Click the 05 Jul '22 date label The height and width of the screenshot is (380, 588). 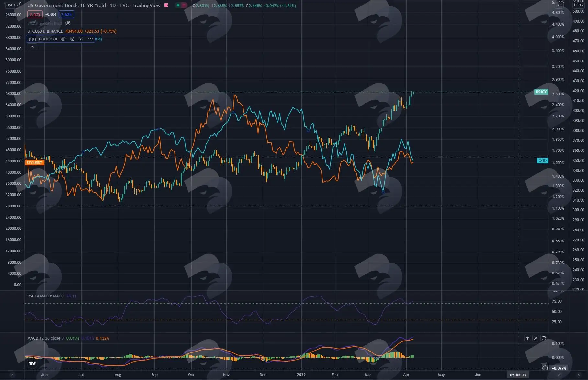click(x=518, y=375)
